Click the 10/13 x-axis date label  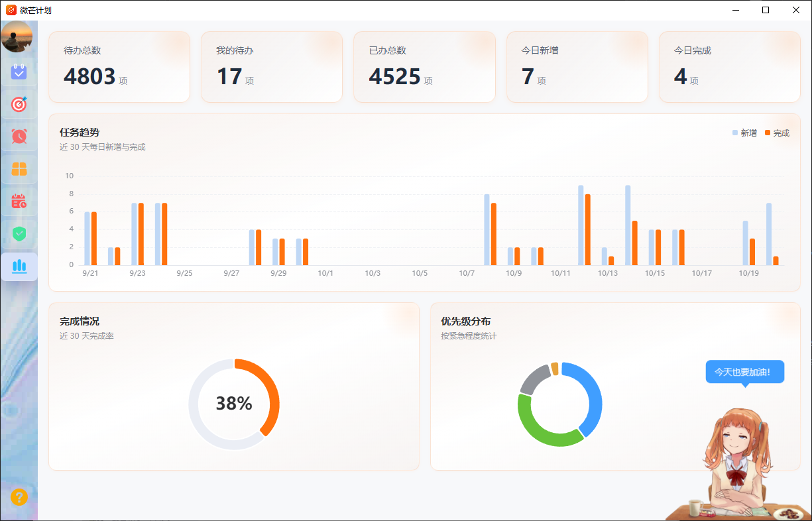coord(607,273)
